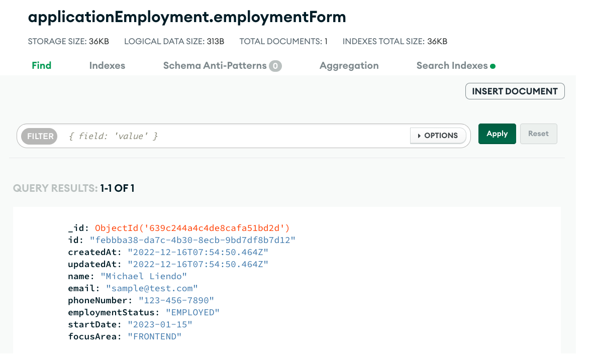Open the Search Indexes tab
Screen dimensions: 590x364
click(452, 65)
